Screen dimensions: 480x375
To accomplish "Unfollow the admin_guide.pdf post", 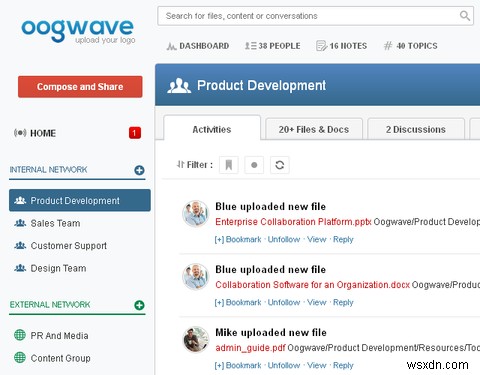I will [x=284, y=365].
